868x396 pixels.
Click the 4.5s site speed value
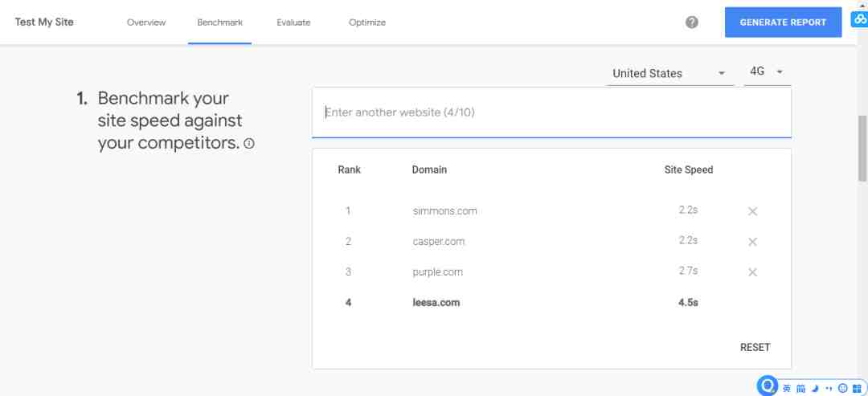pyautogui.click(x=688, y=303)
